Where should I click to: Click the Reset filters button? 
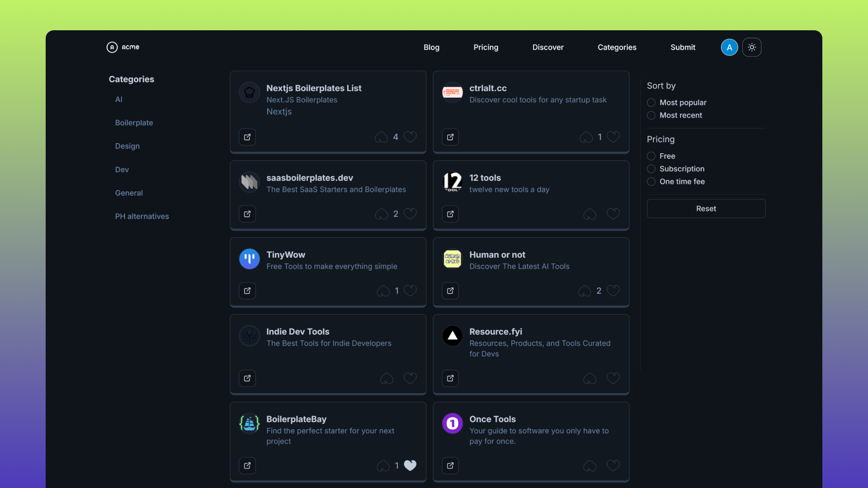(706, 208)
